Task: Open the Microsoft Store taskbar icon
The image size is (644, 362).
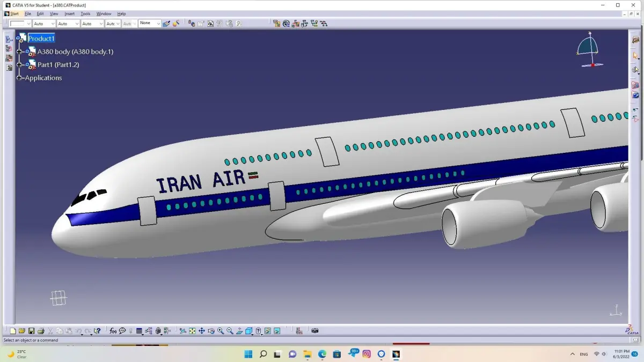Action: coord(337,354)
